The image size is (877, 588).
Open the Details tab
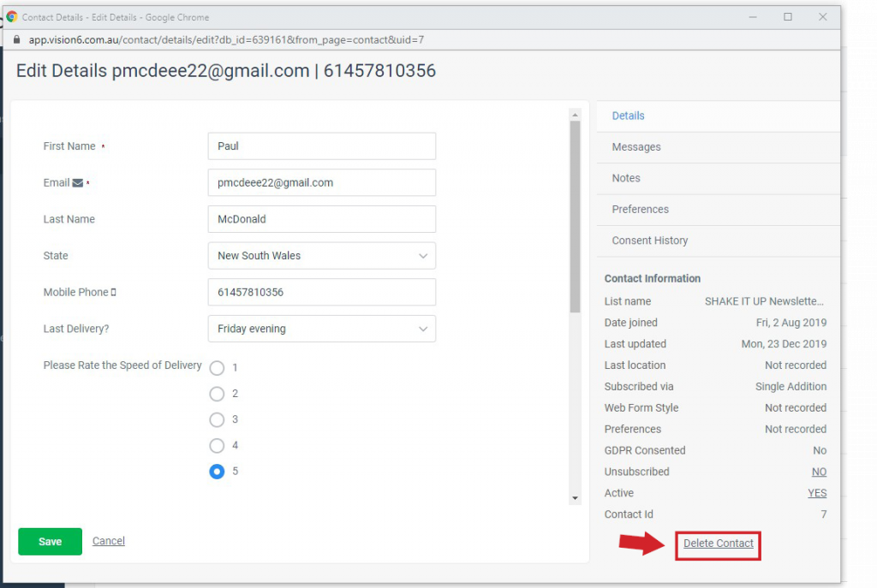tap(719, 116)
